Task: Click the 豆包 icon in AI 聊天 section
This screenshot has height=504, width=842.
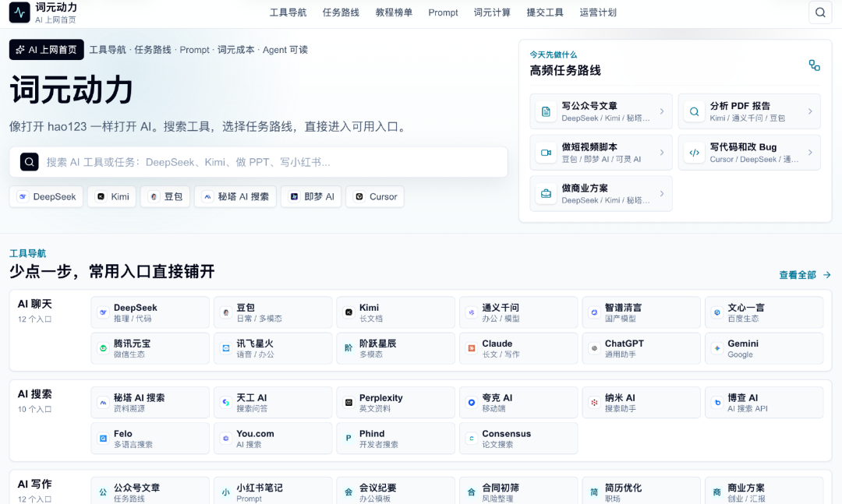Action: pos(226,312)
